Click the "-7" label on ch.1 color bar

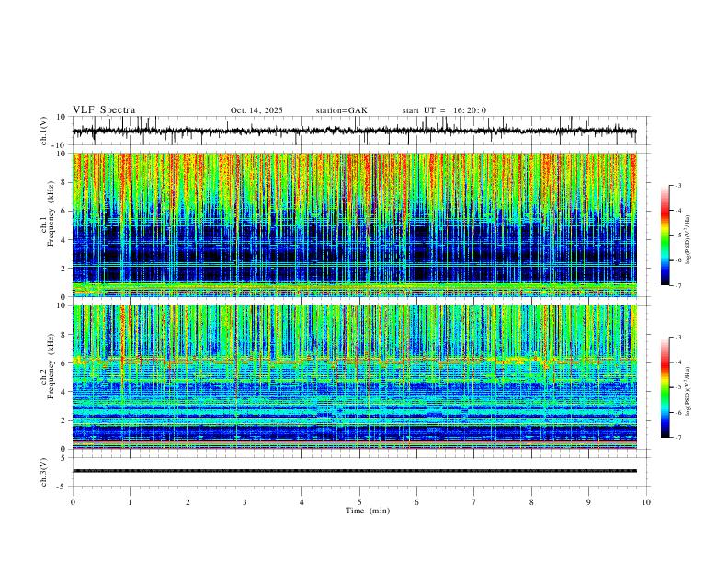[677, 285]
